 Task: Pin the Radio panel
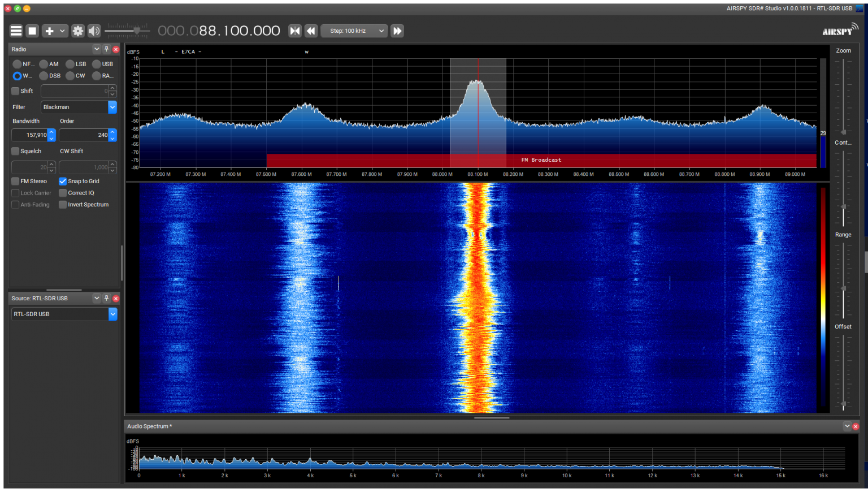click(106, 49)
